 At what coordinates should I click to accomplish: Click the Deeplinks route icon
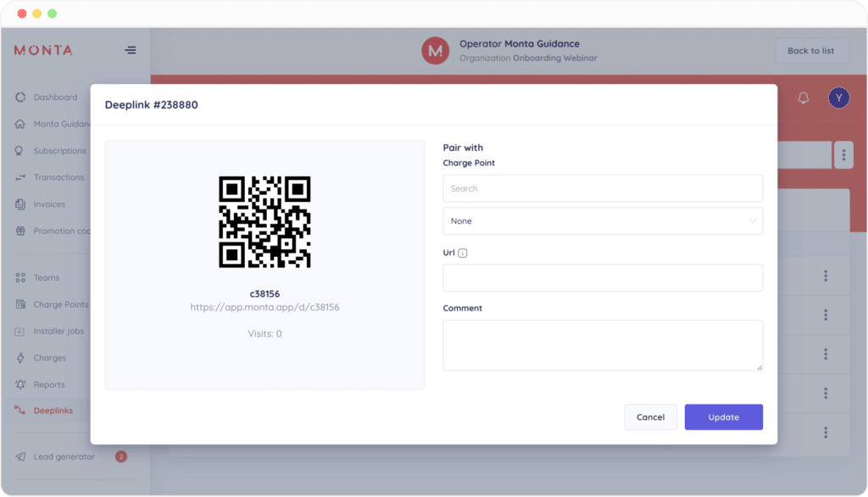pos(20,410)
